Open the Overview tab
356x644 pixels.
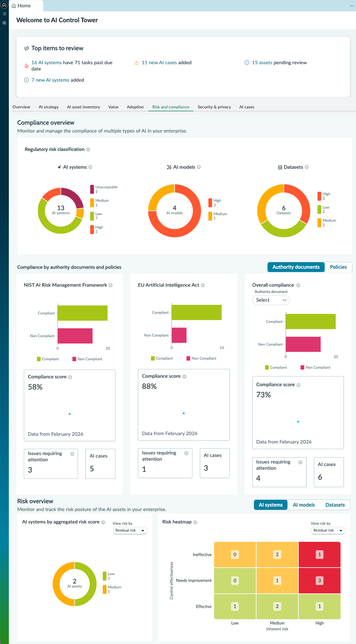22,107
